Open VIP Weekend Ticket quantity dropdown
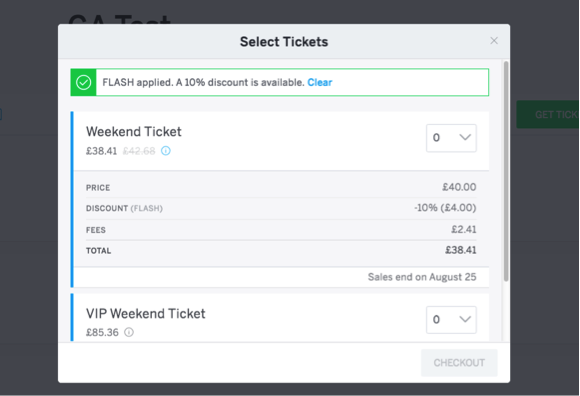This screenshot has height=396, width=580. tap(451, 319)
